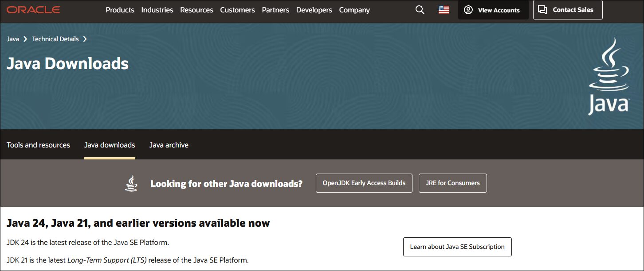
Task: Click the small Java cup icon beside 'Looking for'
Action: (131, 183)
